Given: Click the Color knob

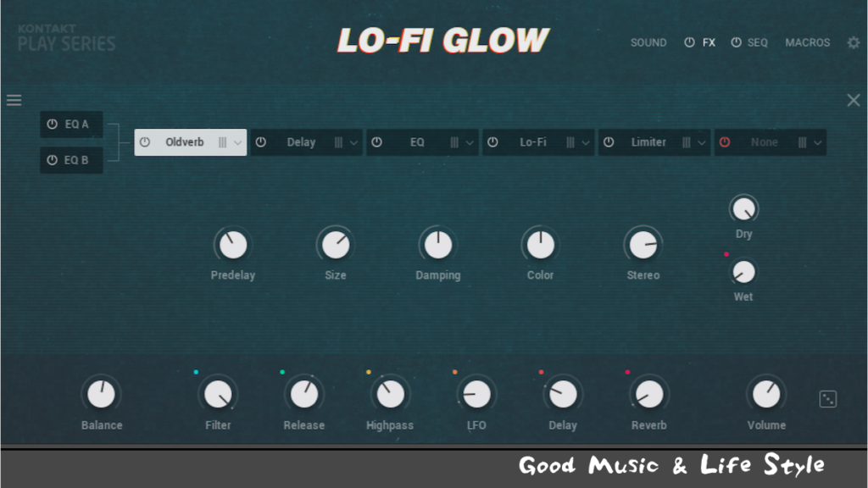Looking at the screenshot, I should [540, 245].
